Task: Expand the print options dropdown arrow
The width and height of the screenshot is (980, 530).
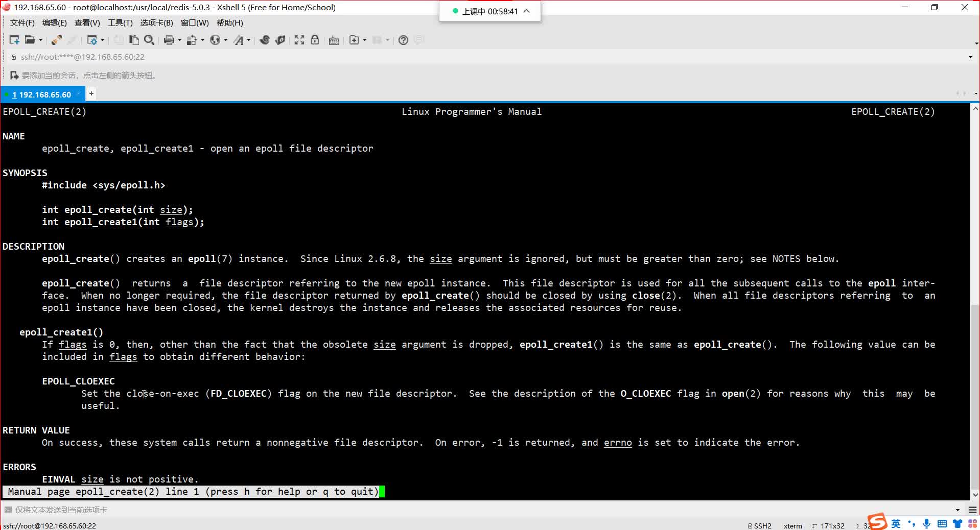Action: 180,40
